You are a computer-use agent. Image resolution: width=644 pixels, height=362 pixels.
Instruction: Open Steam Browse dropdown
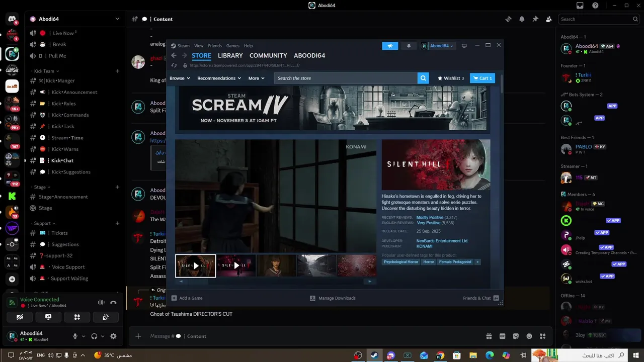[180, 78]
